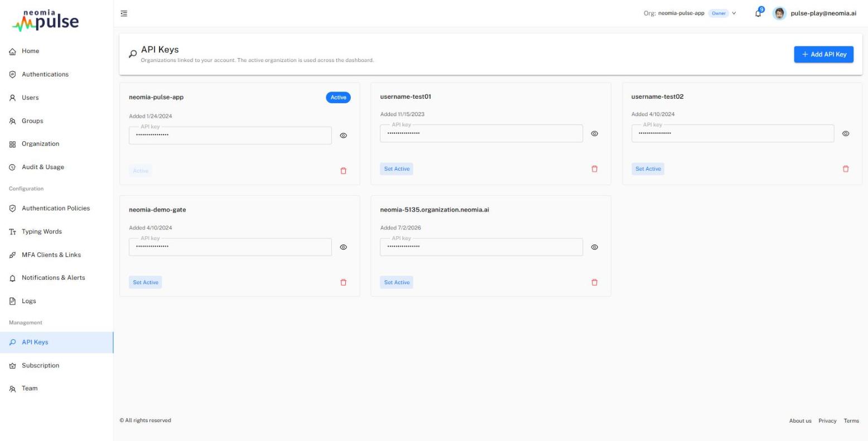Click the Add API Key button

pyautogui.click(x=823, y=54)
